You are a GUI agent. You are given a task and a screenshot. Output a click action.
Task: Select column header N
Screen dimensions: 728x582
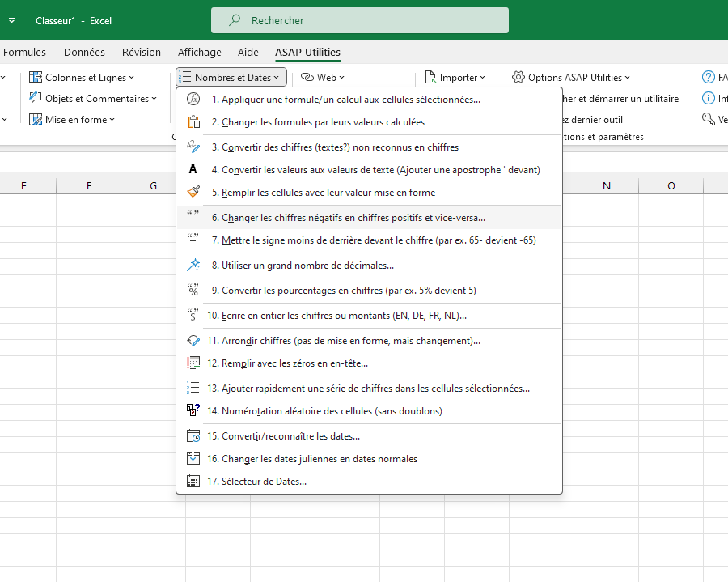coord(607,186)
